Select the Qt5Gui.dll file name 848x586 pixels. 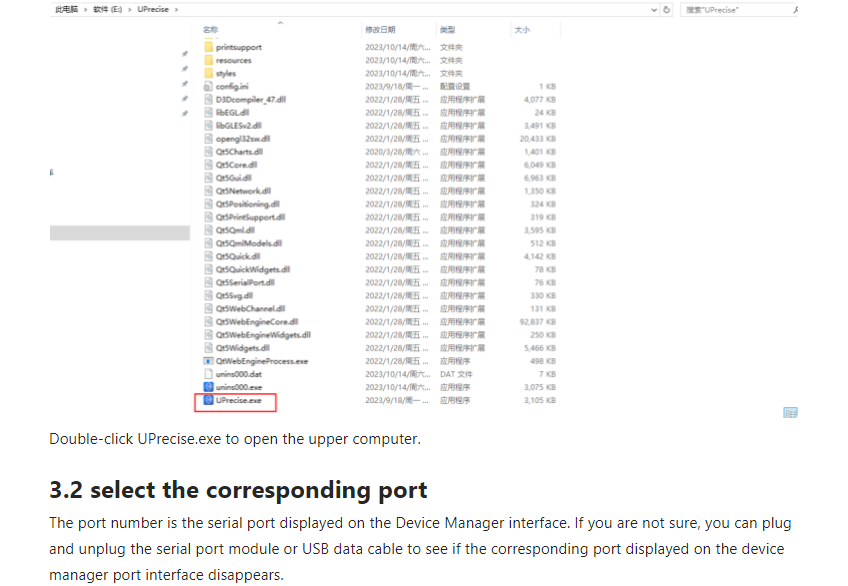point(234,178)
